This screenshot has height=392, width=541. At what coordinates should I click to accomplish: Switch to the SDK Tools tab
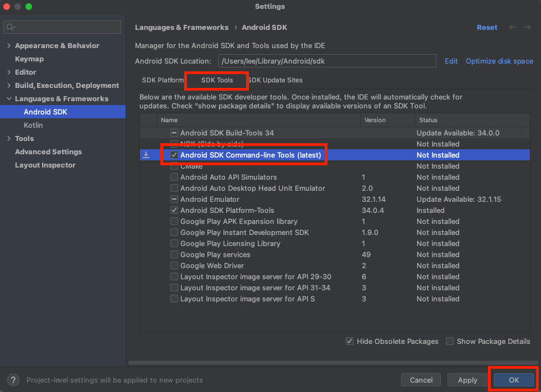coord(217,80)
